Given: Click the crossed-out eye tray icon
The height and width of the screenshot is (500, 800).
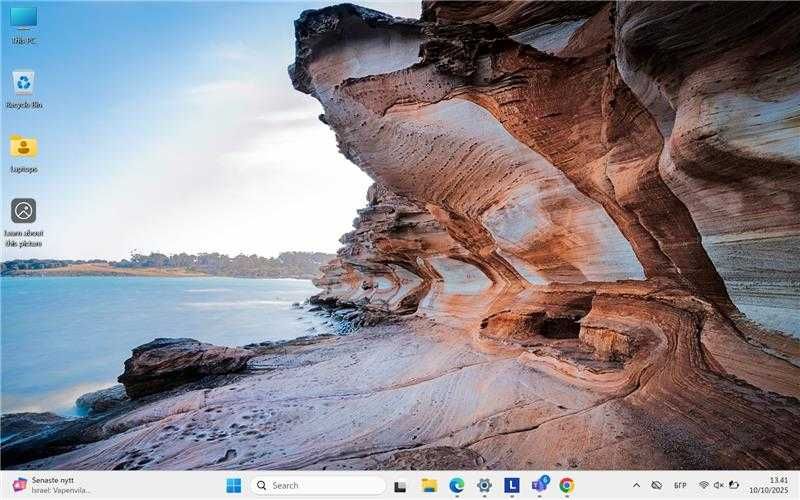Looking at the screenshot, I should pos(657,485).
